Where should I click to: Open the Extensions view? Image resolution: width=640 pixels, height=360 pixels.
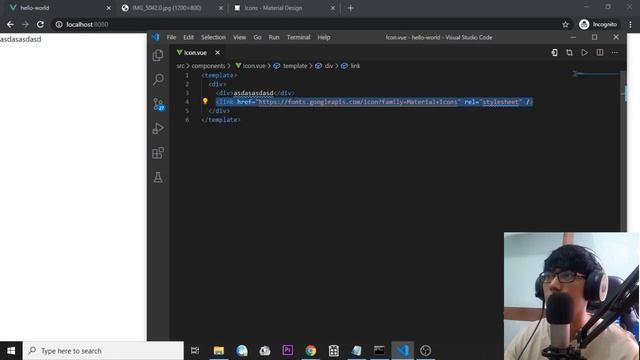158,153
